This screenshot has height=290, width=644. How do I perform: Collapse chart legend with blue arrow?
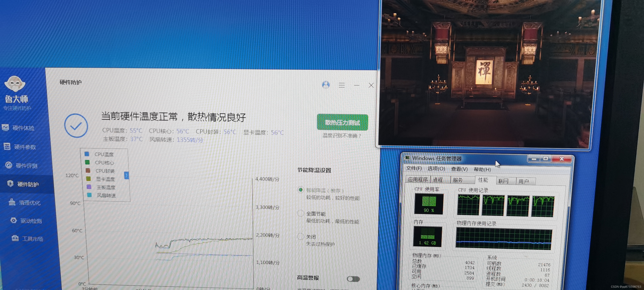click(x=127, y=175)
